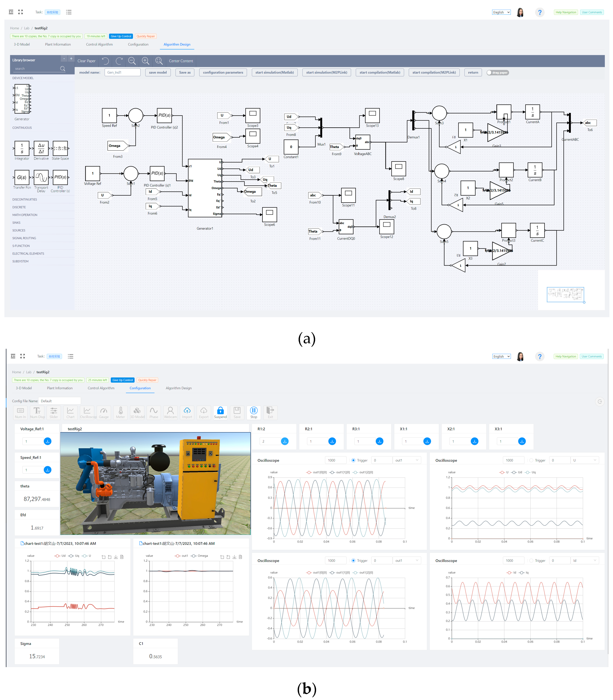Click the Suspend lock icon
The width and height of the screenshot is (613, 700).
click(x=220, y=410)
